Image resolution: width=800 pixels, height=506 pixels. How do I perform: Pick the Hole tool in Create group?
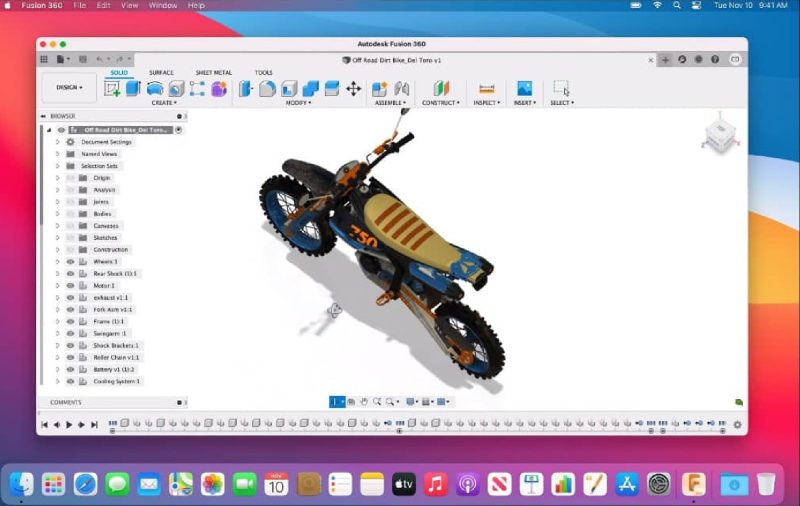coord(176,89)
